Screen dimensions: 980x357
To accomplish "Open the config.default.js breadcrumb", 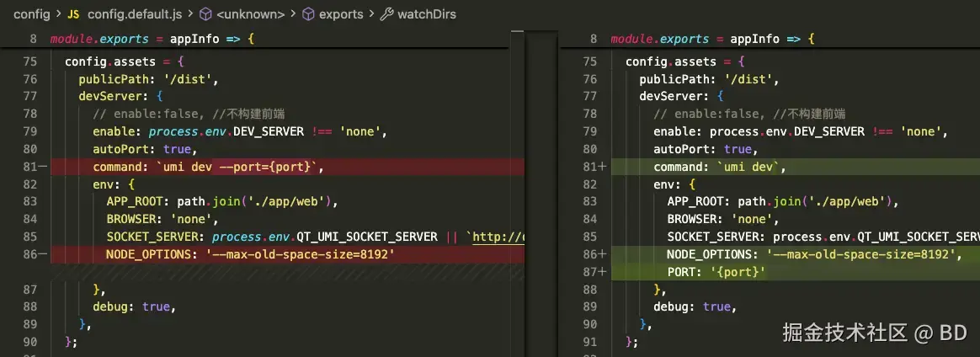I will 125,13.
